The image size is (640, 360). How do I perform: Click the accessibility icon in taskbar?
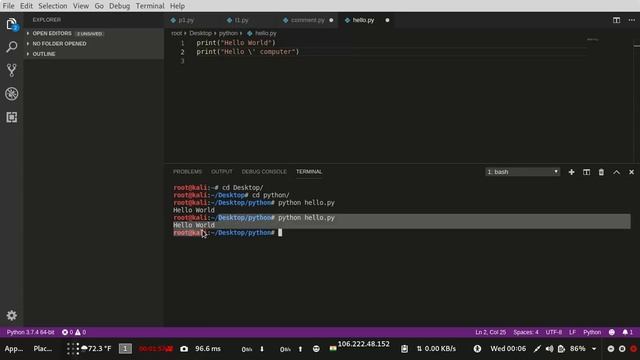pos(477,349)
